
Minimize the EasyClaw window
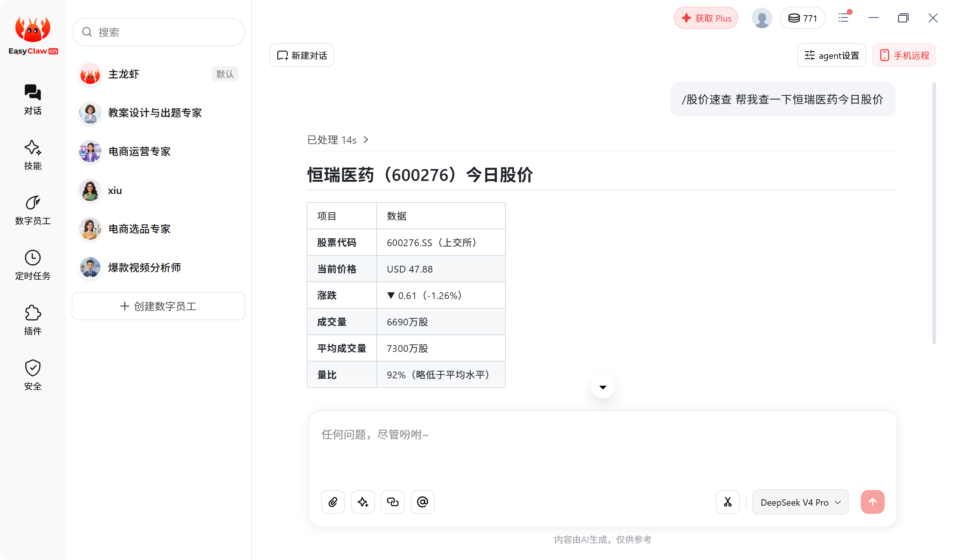873,18
